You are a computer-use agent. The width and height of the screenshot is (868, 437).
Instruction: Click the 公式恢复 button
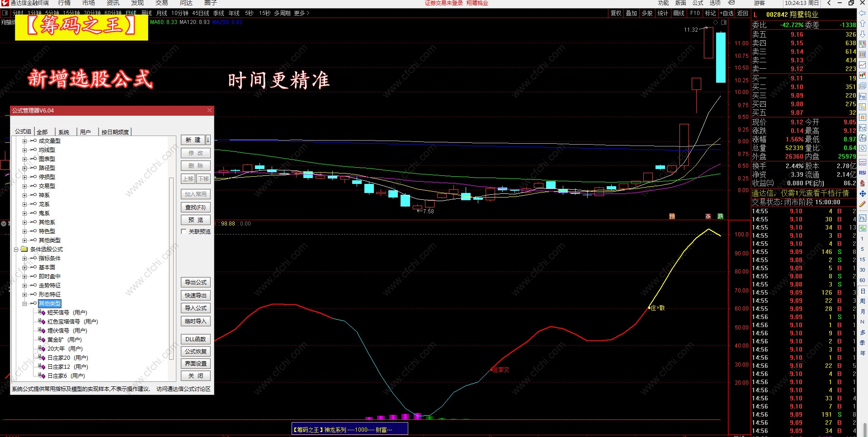(x=196, y=352)
